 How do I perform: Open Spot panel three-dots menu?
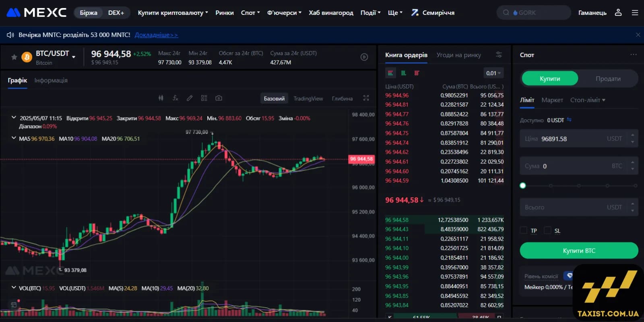pyautogui.click(x=634, y=55)
